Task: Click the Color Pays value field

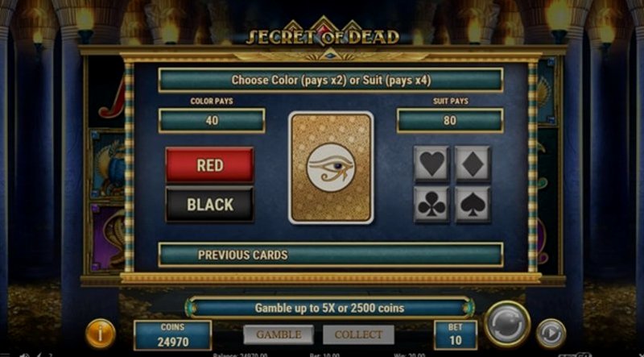Action: coord(212,121)
